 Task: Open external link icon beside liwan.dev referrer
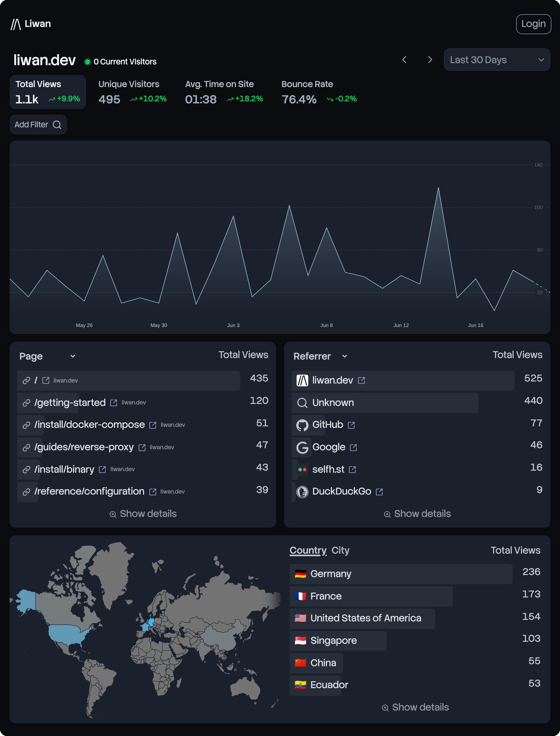click(362, 380)
